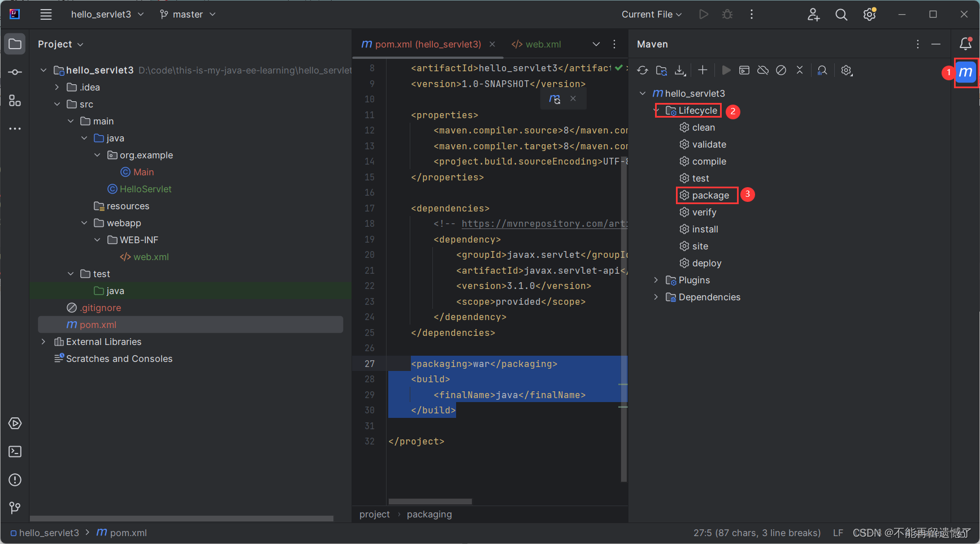This screenshot has width=980, height=544.
Task: Click the Debug bug icon
Action: click(x=727, y=15)
